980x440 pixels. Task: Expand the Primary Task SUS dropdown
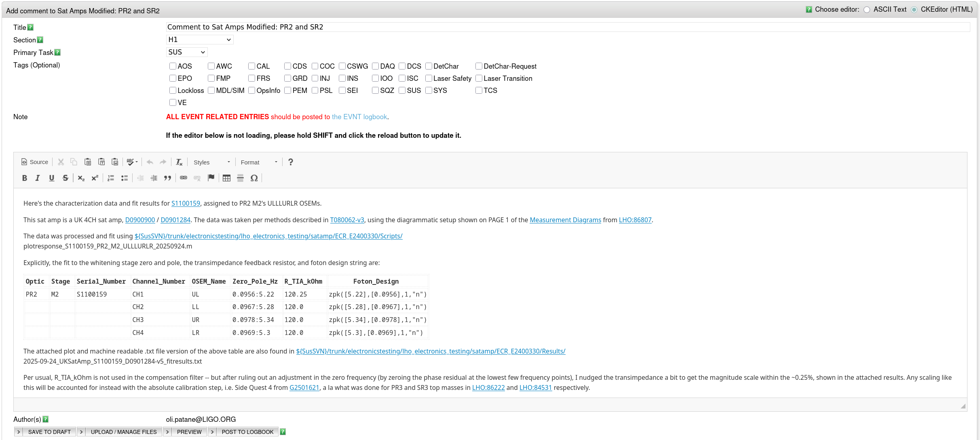tap(187, 52)
